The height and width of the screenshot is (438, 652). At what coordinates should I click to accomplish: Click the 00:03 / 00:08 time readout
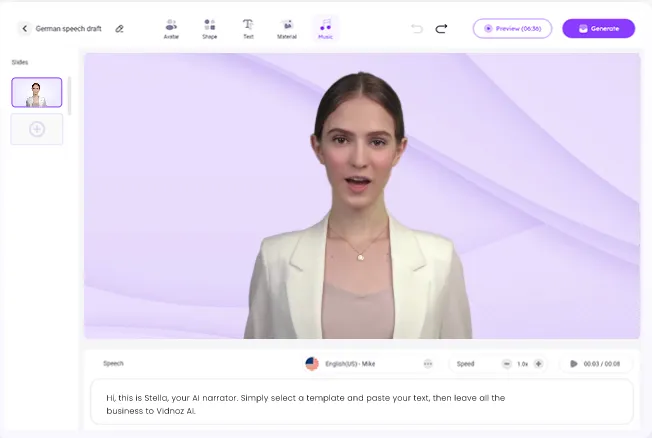click(602, 364)
